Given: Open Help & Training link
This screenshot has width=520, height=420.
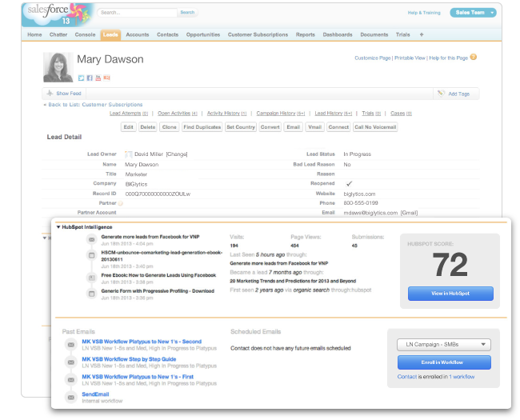Looking at the screenshot, I should (424, 13).
